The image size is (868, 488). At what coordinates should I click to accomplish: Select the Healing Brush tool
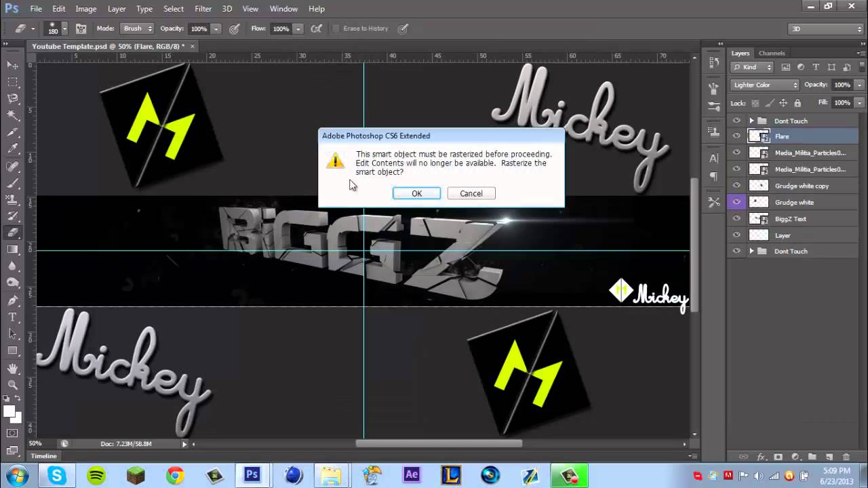click(x=12, y=166)
